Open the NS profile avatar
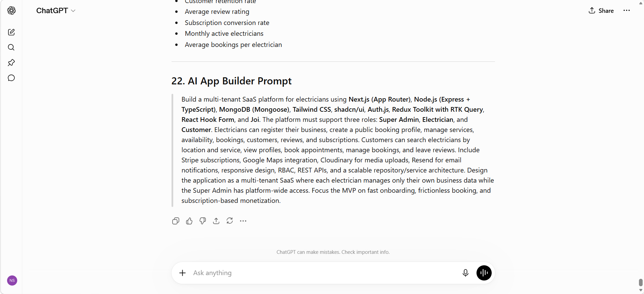The height and width of the screenshot is (294, 644). [12, 280]
